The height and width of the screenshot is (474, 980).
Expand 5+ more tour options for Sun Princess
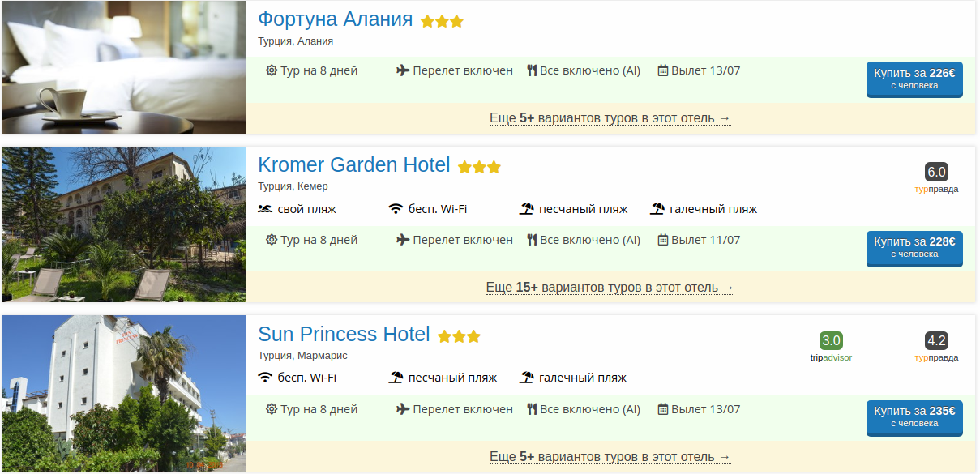tap(610, 457)
